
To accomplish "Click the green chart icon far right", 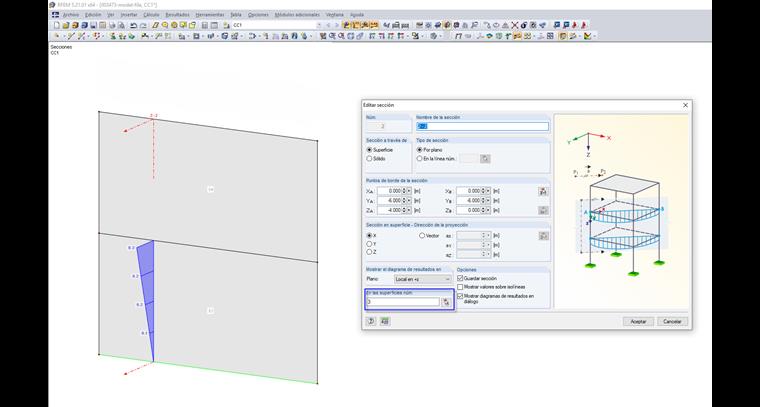I will pyautogui.click(x=588, y=36).
